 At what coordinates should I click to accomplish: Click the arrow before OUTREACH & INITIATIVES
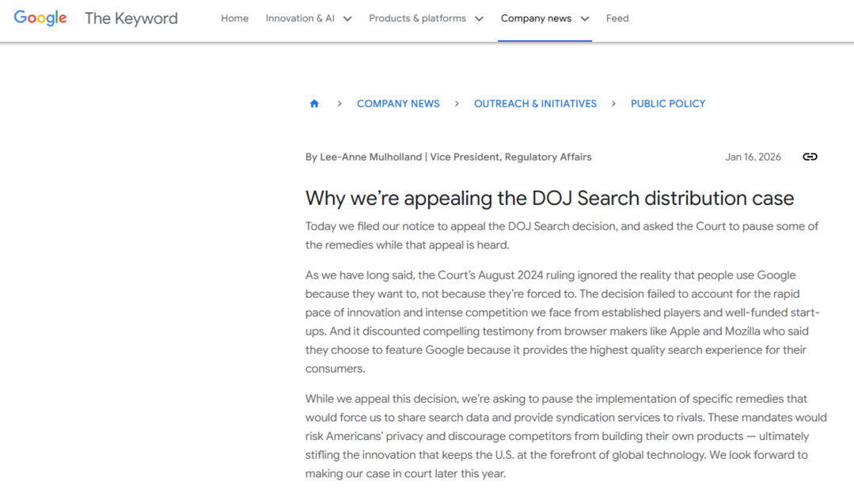click(457, 104)
